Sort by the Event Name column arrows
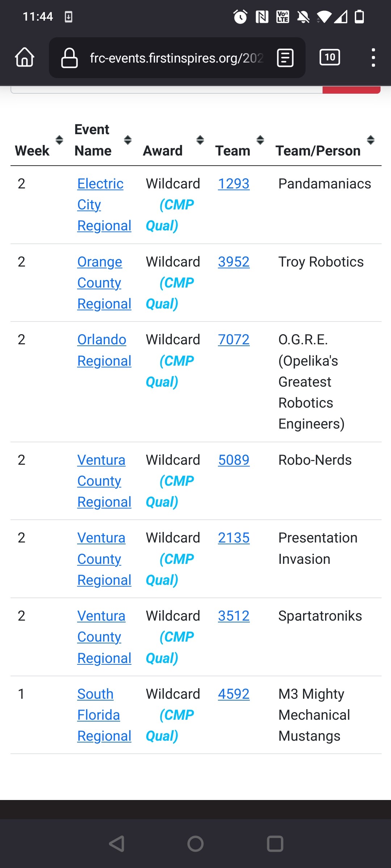391x868 pixels. click(x=127, y=140)
